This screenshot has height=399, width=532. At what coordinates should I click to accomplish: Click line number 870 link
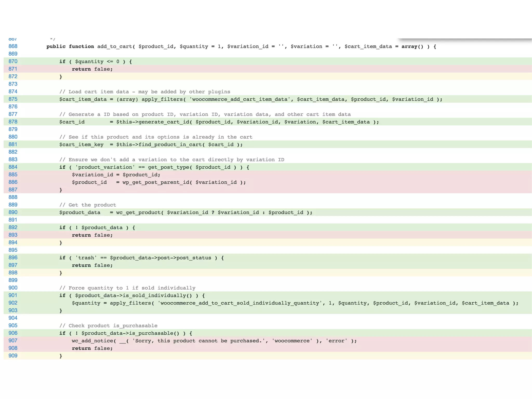pos(13,61)
